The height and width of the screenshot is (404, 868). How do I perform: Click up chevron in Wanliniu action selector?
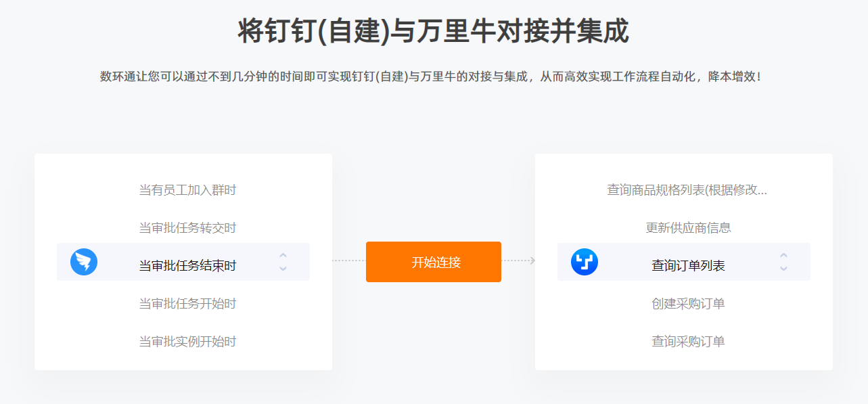[783, 256]
